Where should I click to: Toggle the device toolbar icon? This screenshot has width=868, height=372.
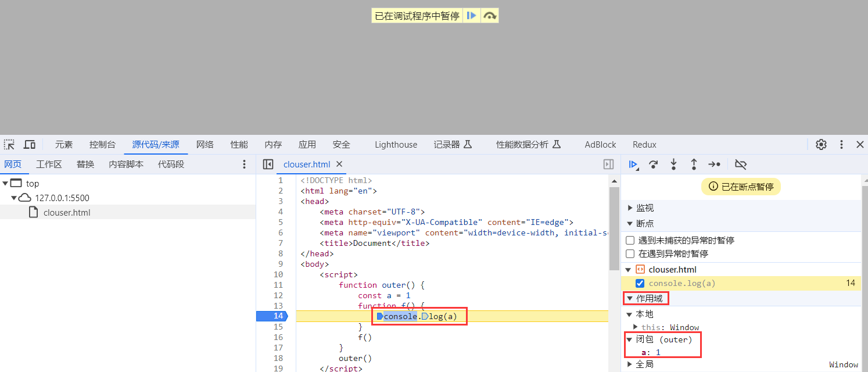click(x=29, y=144)
